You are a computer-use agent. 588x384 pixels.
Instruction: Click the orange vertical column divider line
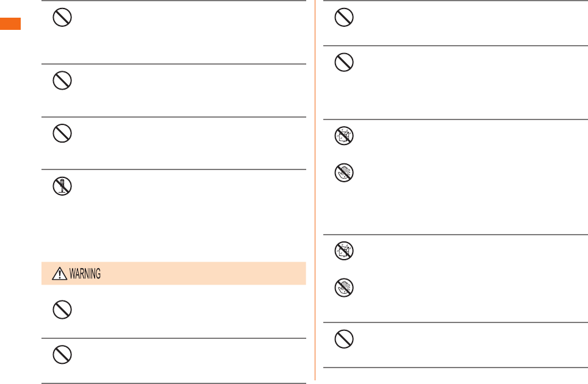(x=315, y=190)
